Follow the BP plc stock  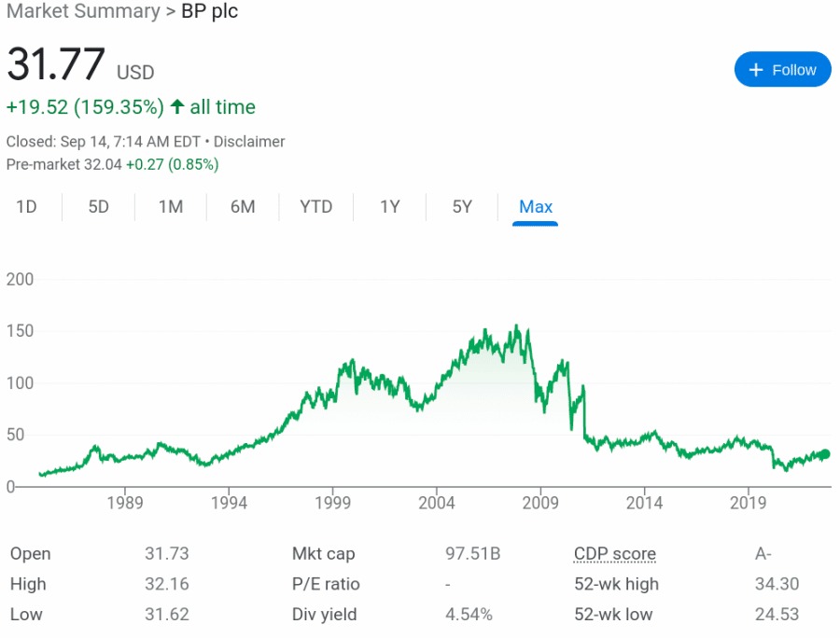pos(782,69)
